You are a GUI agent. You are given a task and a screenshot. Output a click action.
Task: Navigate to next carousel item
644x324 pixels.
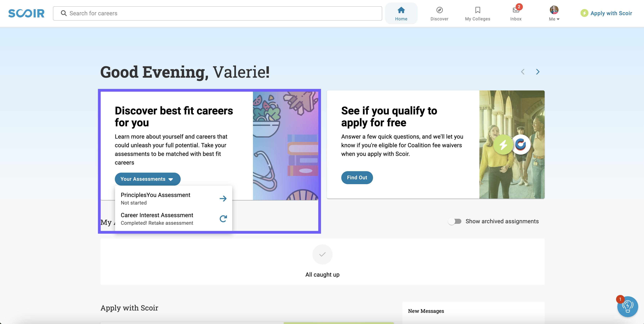tap(538, 72)
